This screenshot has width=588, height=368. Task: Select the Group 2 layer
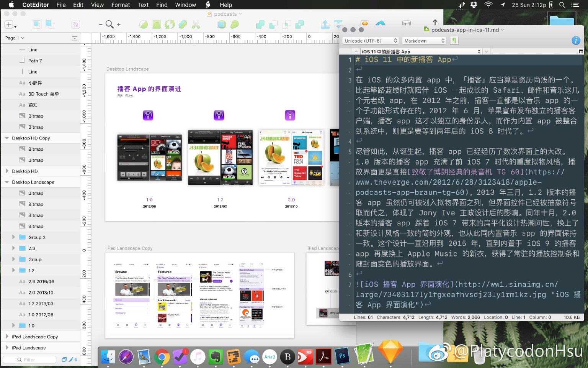click(37, 237)
